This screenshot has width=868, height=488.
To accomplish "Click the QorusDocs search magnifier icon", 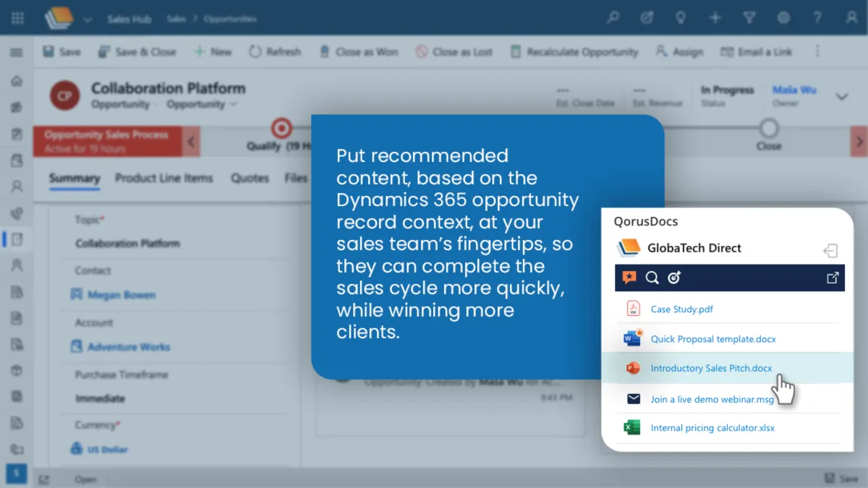I will click(x=652, y=278).
